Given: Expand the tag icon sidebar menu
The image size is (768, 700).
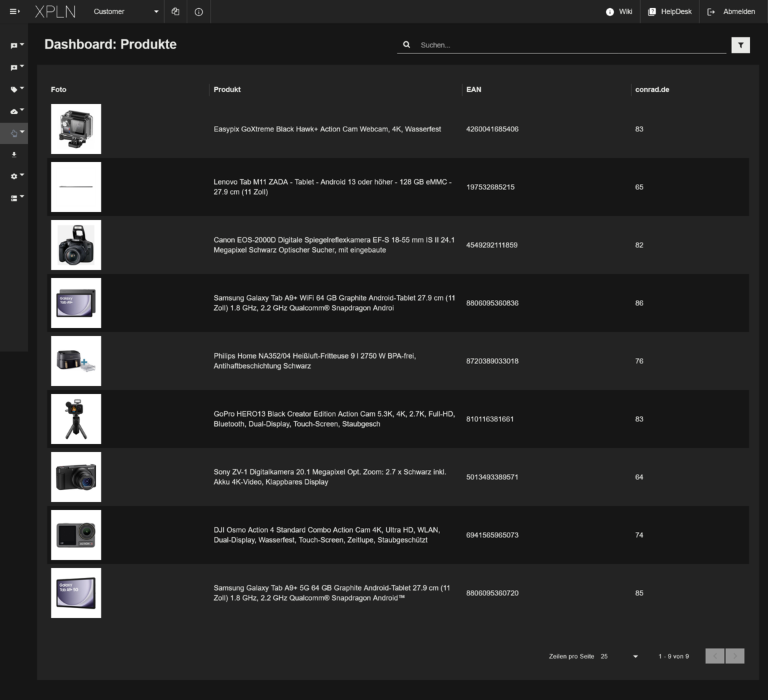Looking at the screenshot, I should click(17, 89).
